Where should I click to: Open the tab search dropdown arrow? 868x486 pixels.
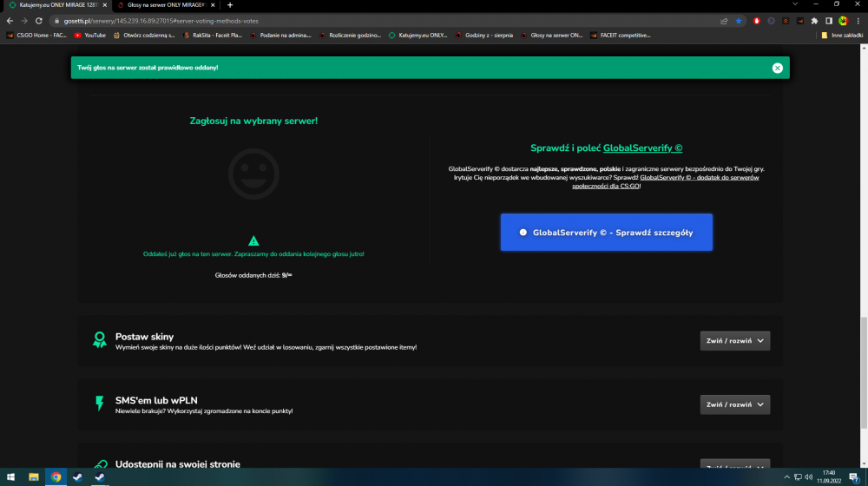(x=795, y=4)
